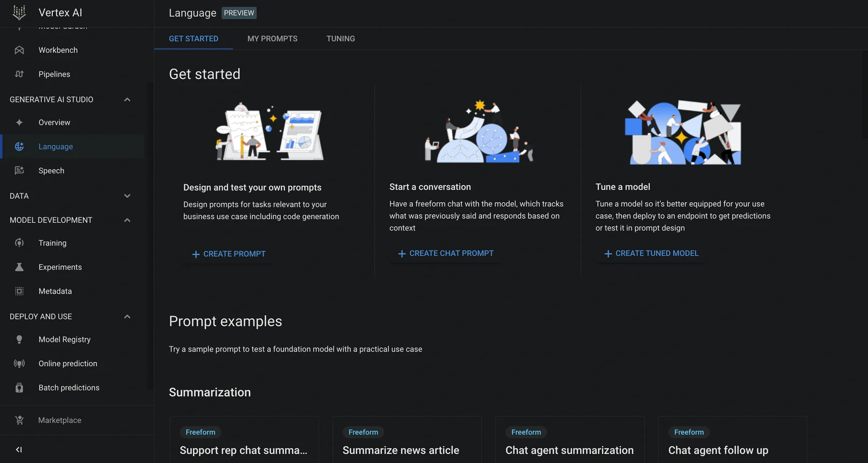Expand the Data section chevron

coord(127,196)
